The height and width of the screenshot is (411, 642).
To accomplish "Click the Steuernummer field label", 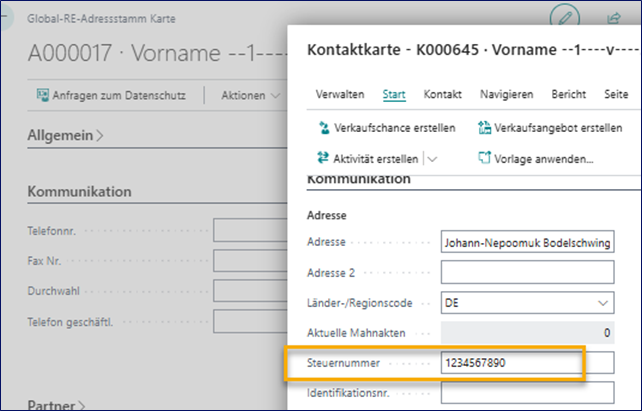I will point(343,363).
